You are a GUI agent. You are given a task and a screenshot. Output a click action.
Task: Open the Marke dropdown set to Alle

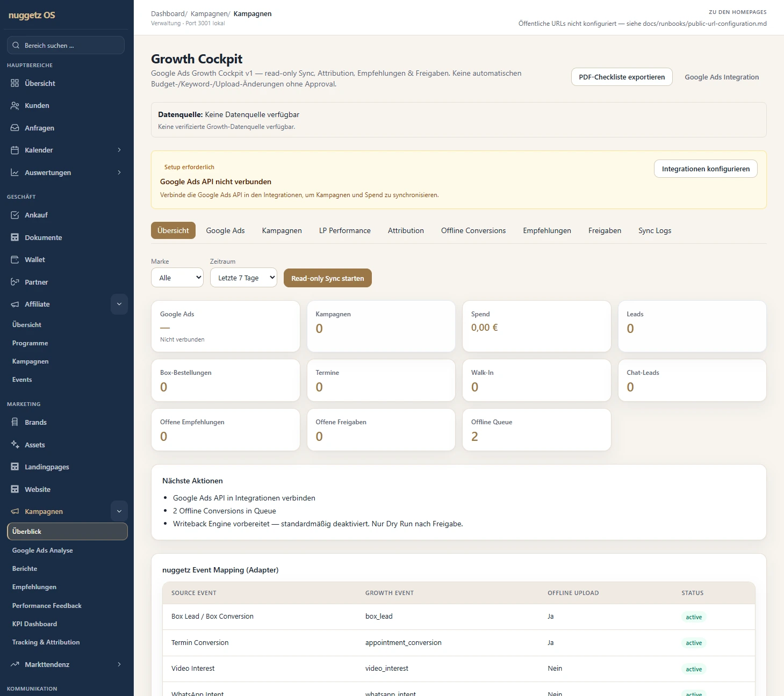click(177, 278)
